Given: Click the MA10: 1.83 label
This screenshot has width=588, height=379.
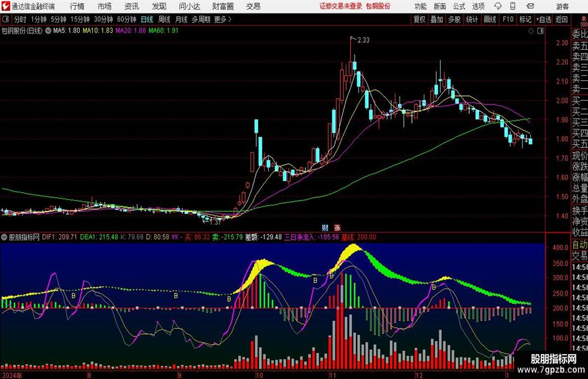Looking at the screenshot, I should click(98, 30).
